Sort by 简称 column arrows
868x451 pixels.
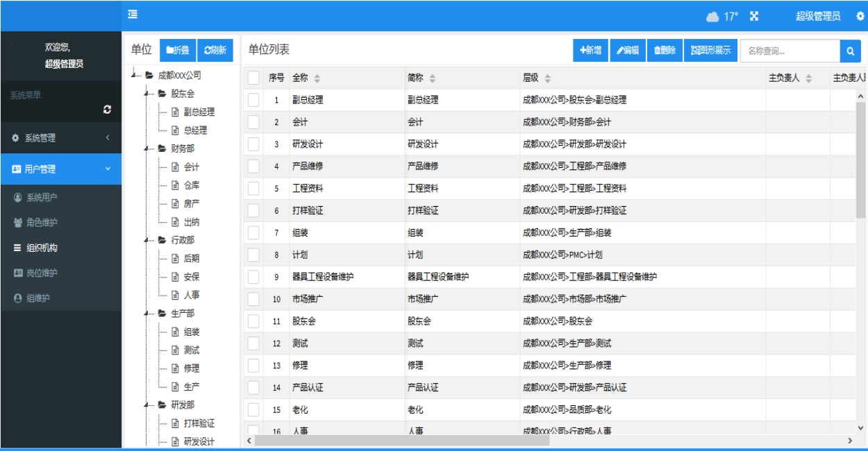pos(433,78)
